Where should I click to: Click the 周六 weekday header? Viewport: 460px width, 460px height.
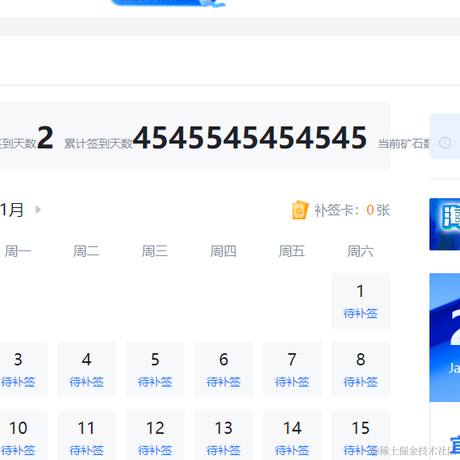click(360, 251)
